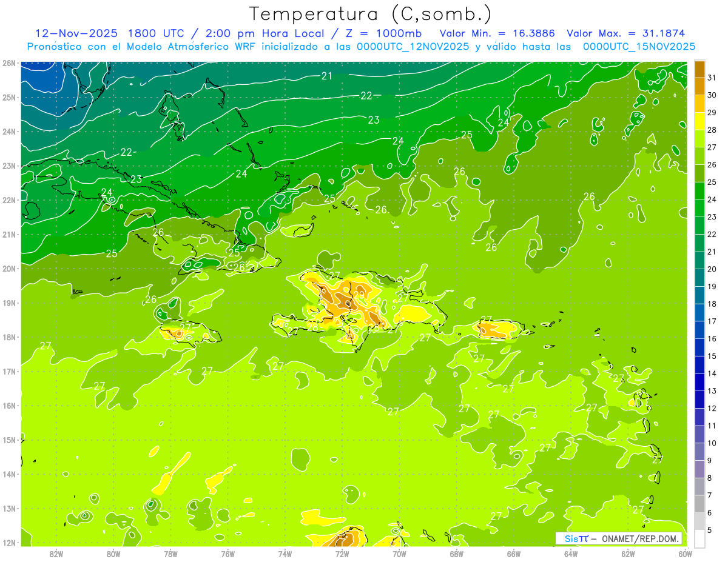The width and height of the screenshot is (728, 562).
Task: Click the "64W" longitude axis label
Action: coord(571,553)
